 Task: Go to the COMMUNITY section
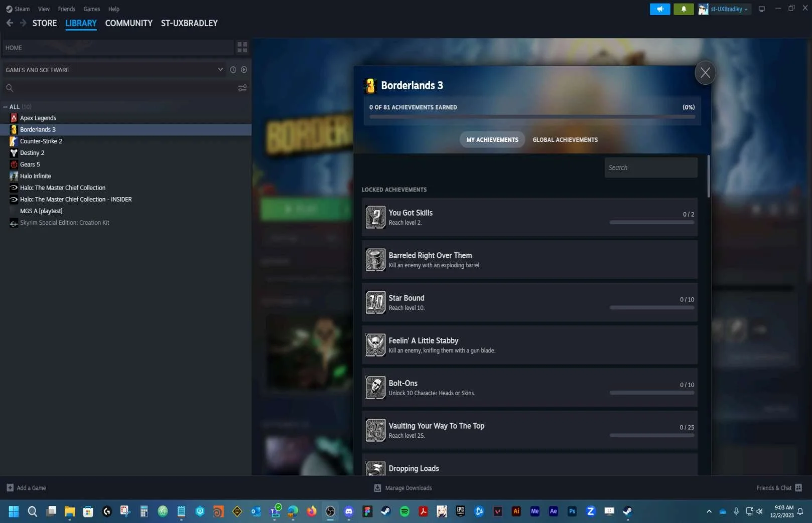click(x=128, y=23)
